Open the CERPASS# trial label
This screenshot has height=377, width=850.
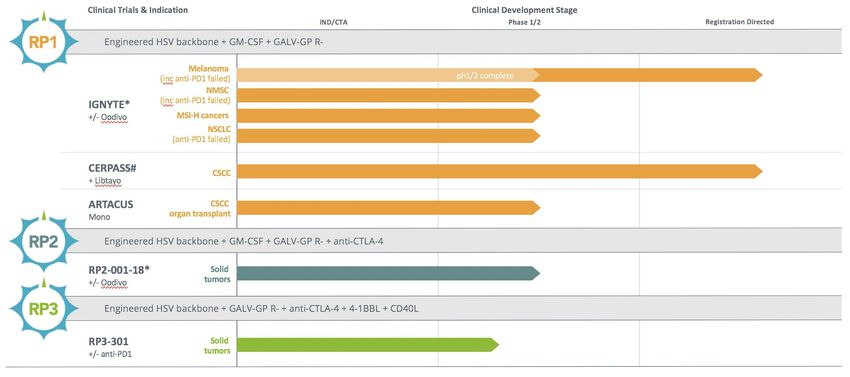113,168
